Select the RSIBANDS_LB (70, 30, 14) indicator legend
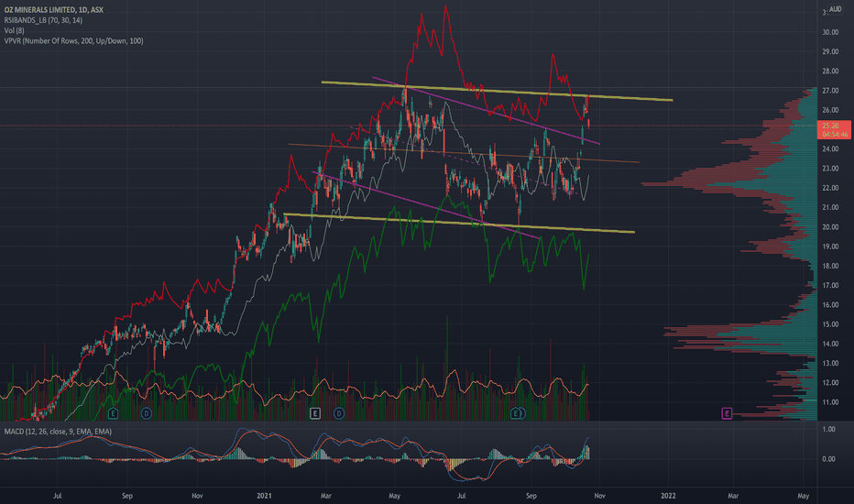 pos(43,20)
